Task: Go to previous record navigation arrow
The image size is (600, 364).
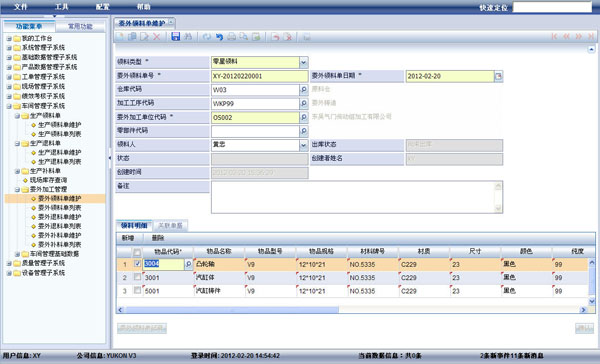Action: pos(566,36)
